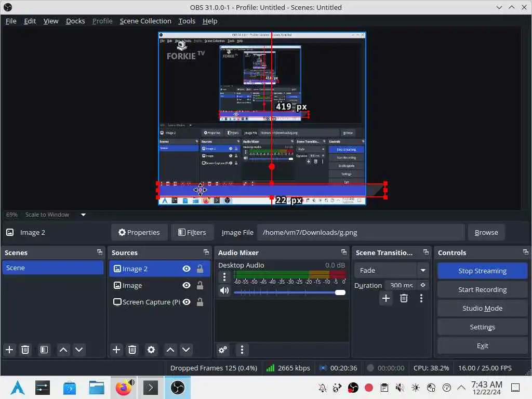This screenshot has width=532, height=399.
Task: Float the Audio Mixer dock
Action: pos(344,252)
